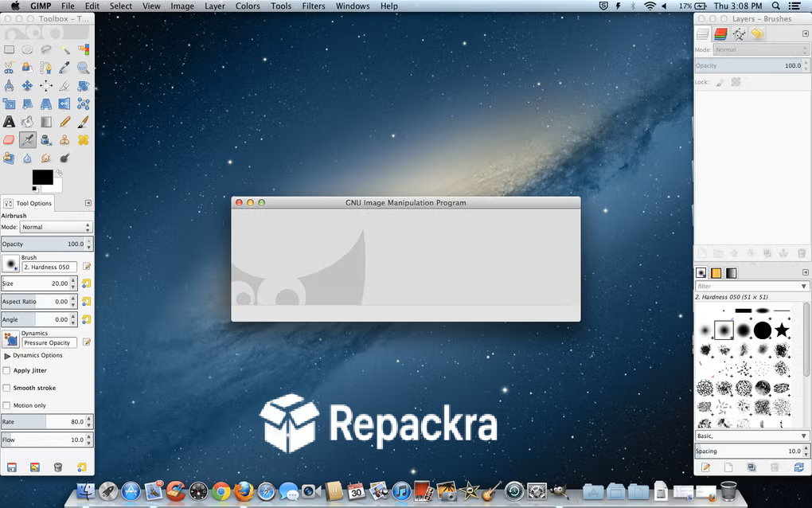Enable the Smooth stroke checkbox

point(6,388)
